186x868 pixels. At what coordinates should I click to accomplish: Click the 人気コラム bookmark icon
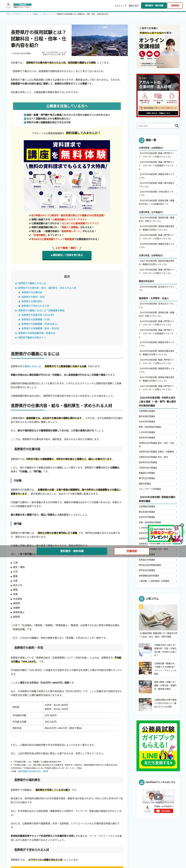[x=142, y=598]
